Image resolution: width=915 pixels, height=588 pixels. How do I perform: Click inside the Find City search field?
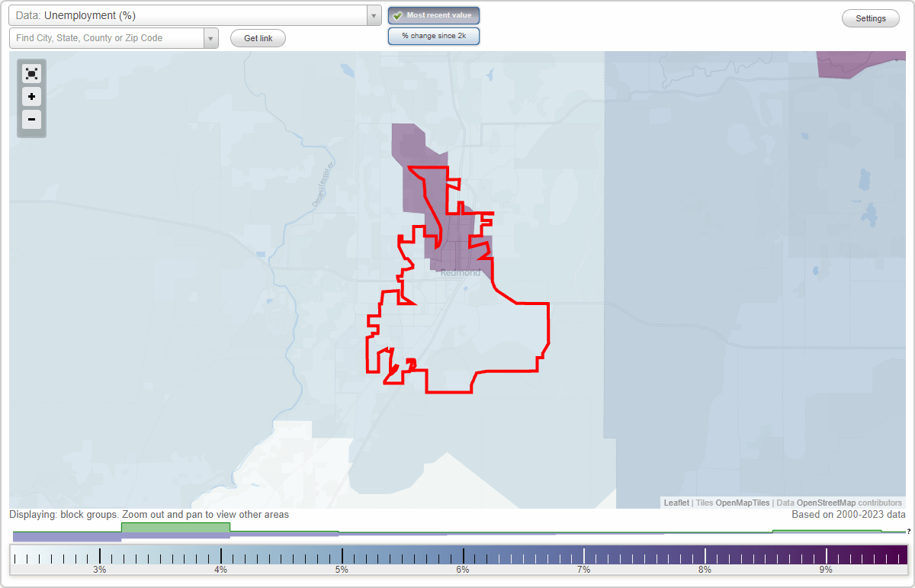tap(107, 37)
